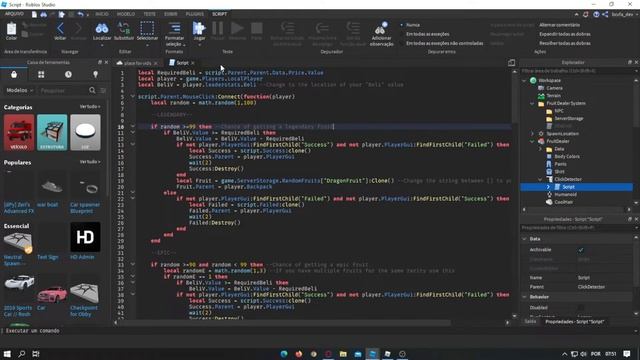The image size is (640, 360).
Task: Collapse the Fruit Dealer System folder
Action: [532, 103]
